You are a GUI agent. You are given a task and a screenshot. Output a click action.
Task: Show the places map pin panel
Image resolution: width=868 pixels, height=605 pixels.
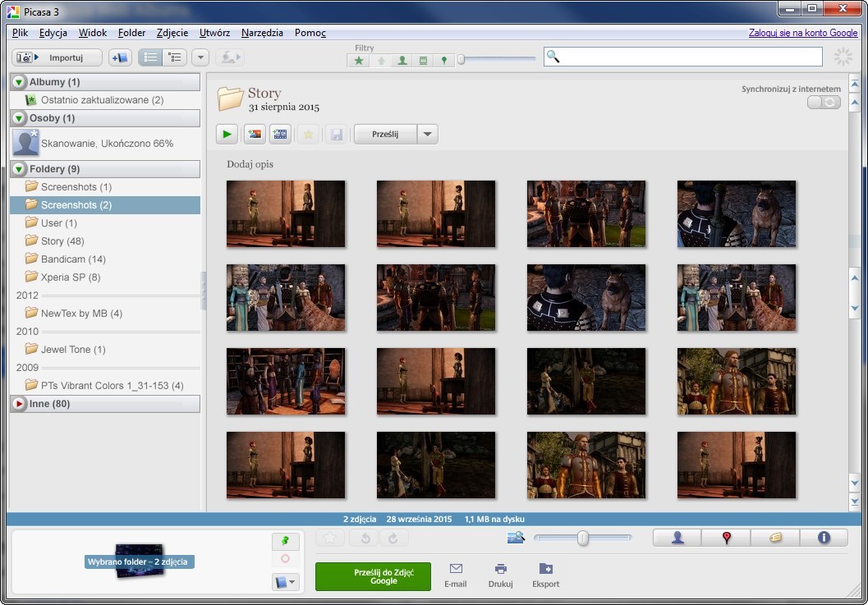pyautogui.click(x=726, y=538)
